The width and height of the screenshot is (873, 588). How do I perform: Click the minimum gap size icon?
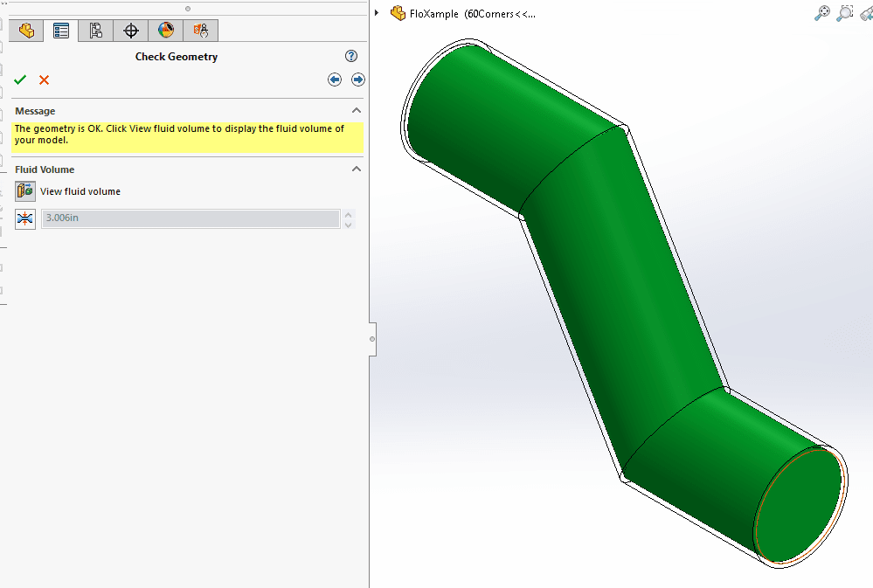coord(25,218)
